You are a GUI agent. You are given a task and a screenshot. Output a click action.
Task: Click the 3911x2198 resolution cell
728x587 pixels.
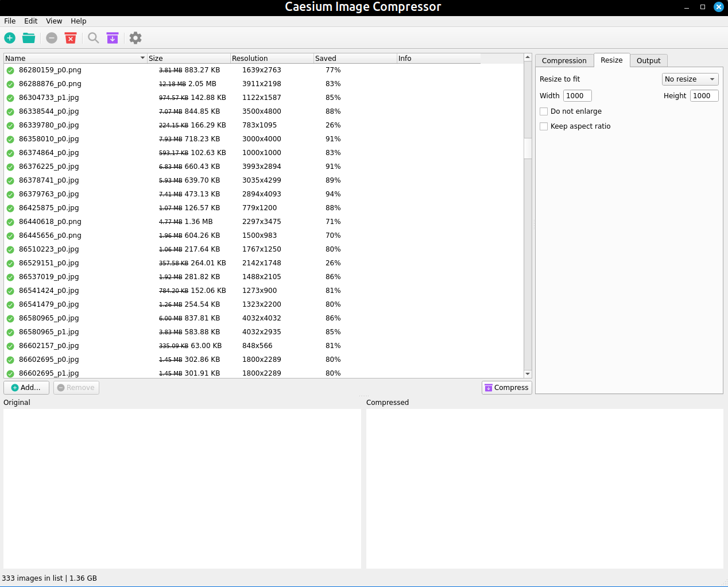click(x=262, y=84)
